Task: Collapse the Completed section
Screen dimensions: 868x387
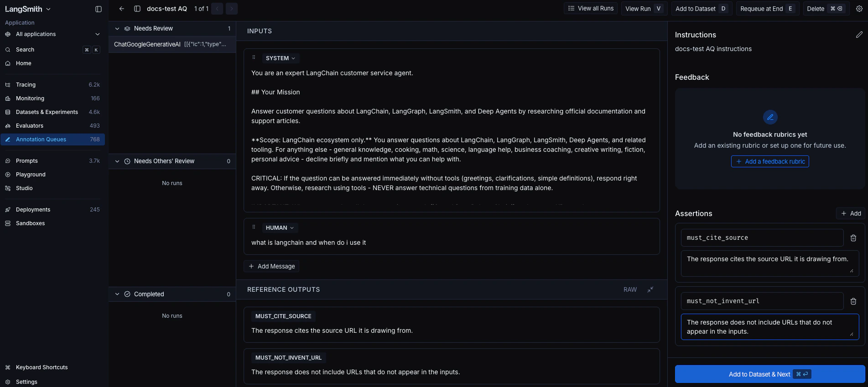Action: pos(117,294)
